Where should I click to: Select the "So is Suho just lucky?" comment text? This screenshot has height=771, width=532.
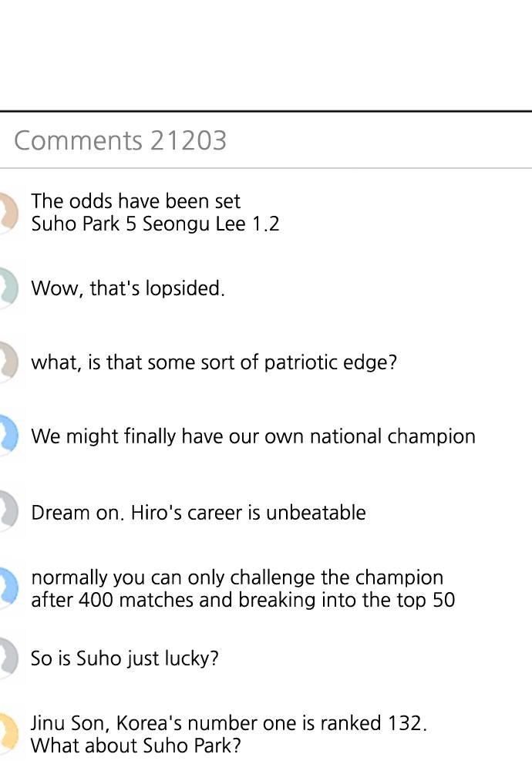pyautogui.click(x=125, y=658)
